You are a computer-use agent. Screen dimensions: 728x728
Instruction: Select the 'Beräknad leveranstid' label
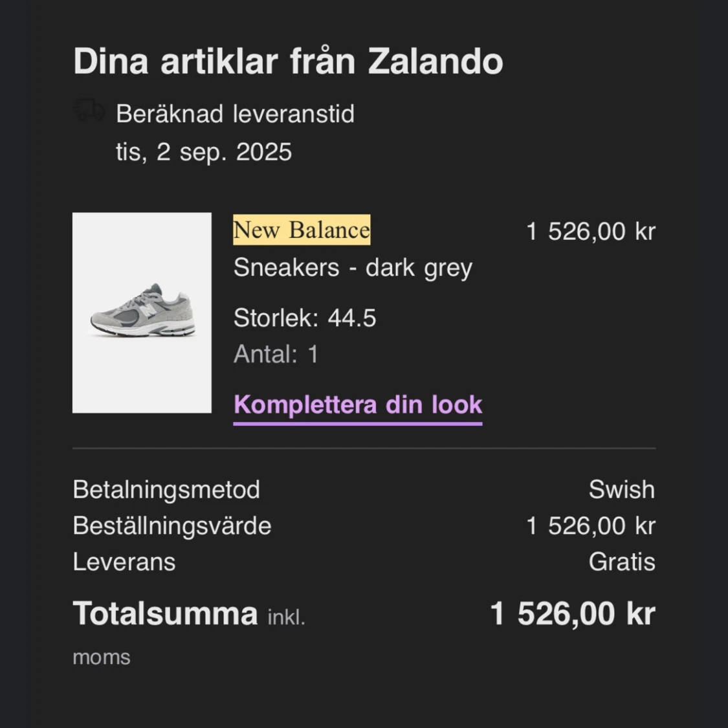(x=235, y=115)
